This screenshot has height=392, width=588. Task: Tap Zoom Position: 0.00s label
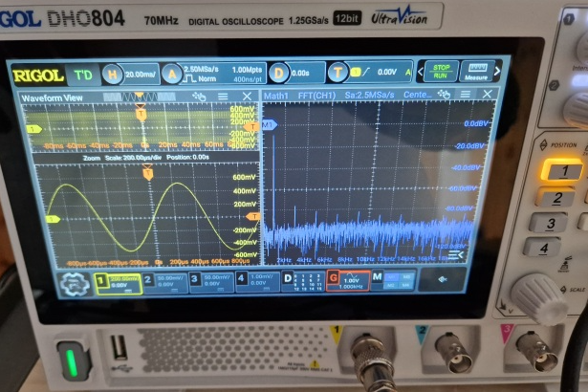pos(188,157)
